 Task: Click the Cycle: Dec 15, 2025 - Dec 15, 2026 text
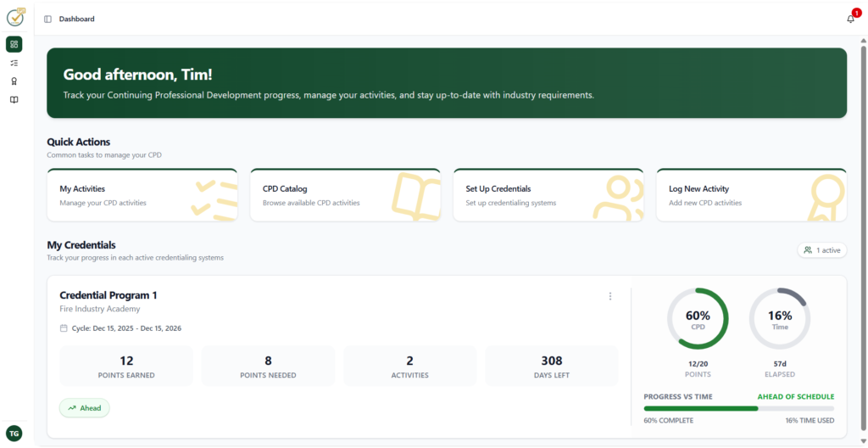(x=127, y=328)
